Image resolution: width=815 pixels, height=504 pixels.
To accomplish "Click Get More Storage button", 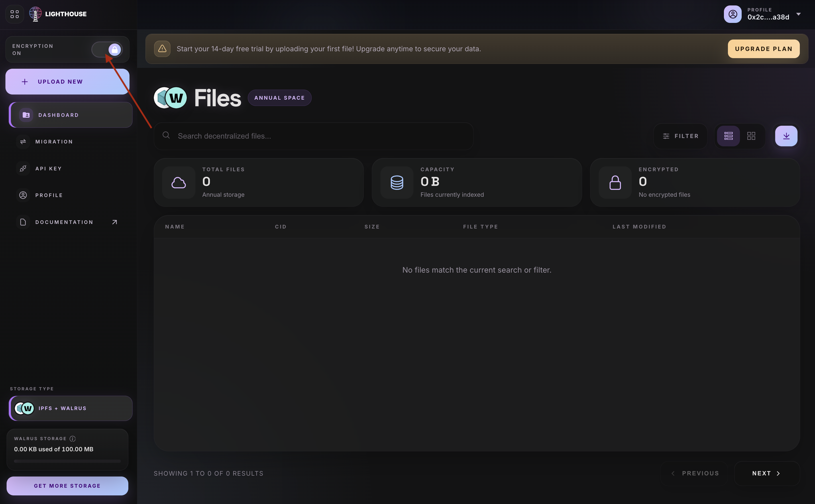I will click(x=67, y=486).
